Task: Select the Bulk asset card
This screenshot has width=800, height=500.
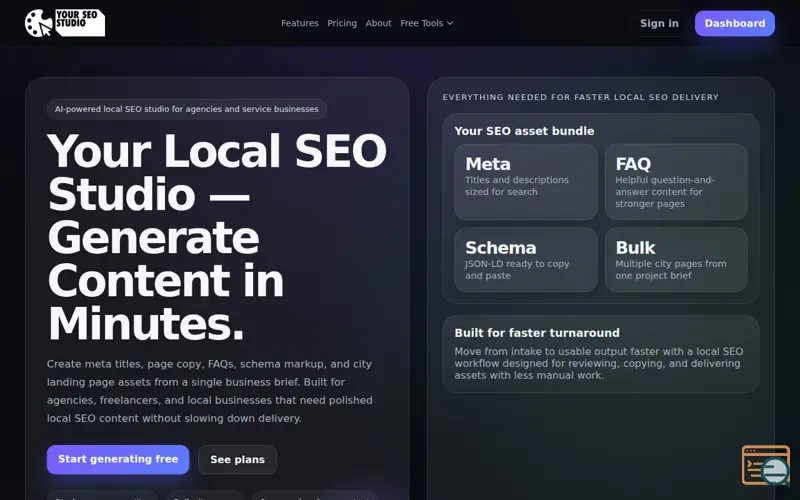Action: 676,260
